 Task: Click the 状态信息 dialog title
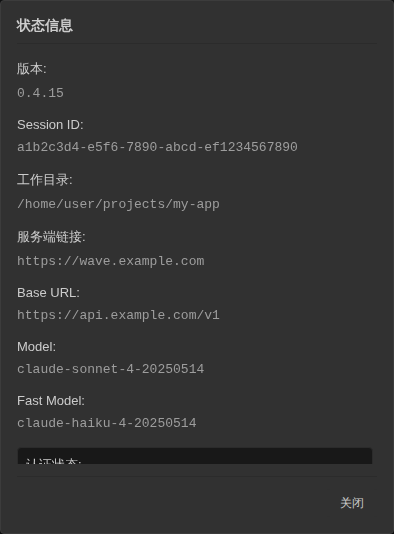(x=45, y=26)
